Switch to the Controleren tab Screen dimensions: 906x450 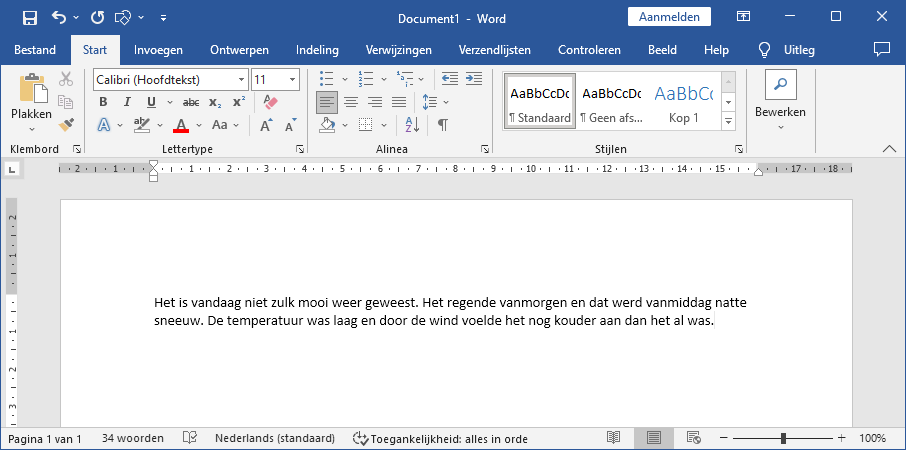[589, 50]
